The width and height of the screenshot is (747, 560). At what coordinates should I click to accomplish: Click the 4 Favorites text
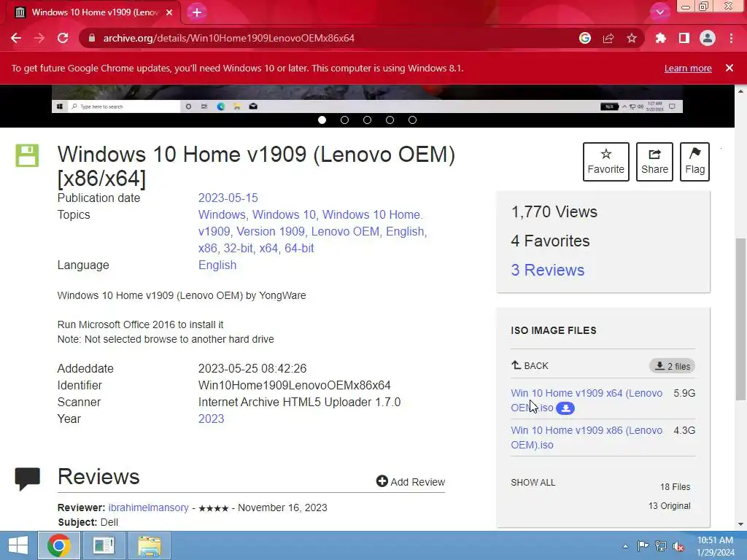click(x=550, y=241)
